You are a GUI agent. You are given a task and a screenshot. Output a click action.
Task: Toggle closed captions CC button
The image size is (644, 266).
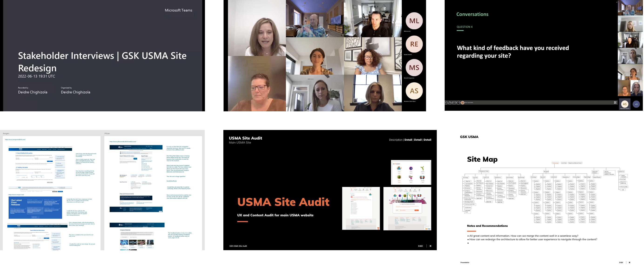pyautogui.click(x=454, y=103)
